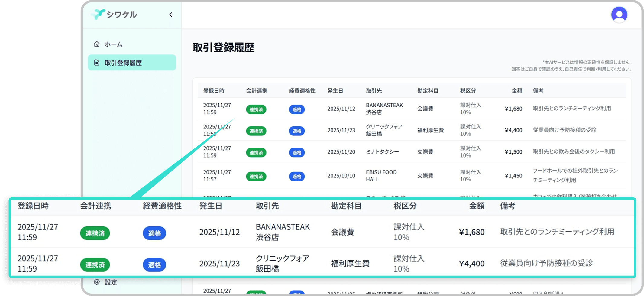This screenshot has width=644, height=296.
Task: Sort by the 登録日時 column header
Action: coord(214,91)
